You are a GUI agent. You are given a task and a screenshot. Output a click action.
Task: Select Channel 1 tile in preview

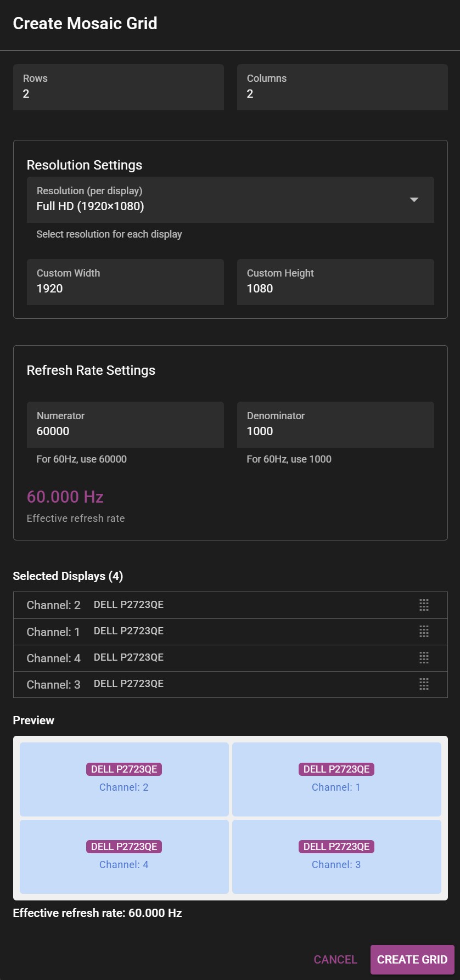336,779
